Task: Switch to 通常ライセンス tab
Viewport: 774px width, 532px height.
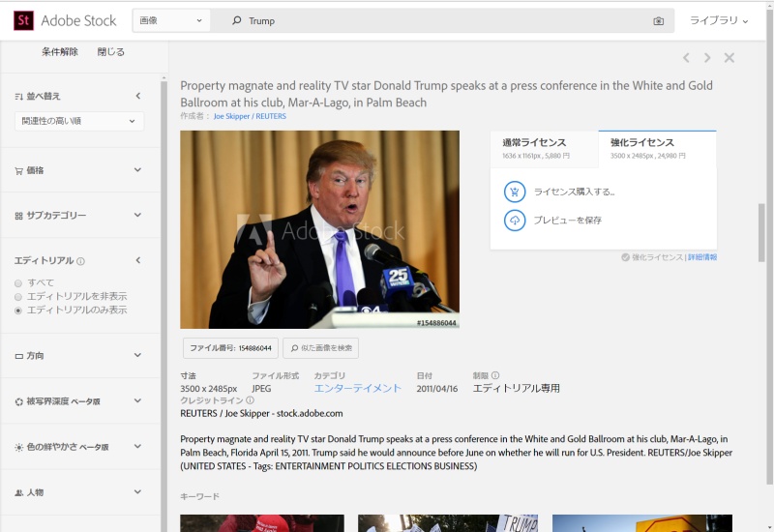Action: [544, 149]
